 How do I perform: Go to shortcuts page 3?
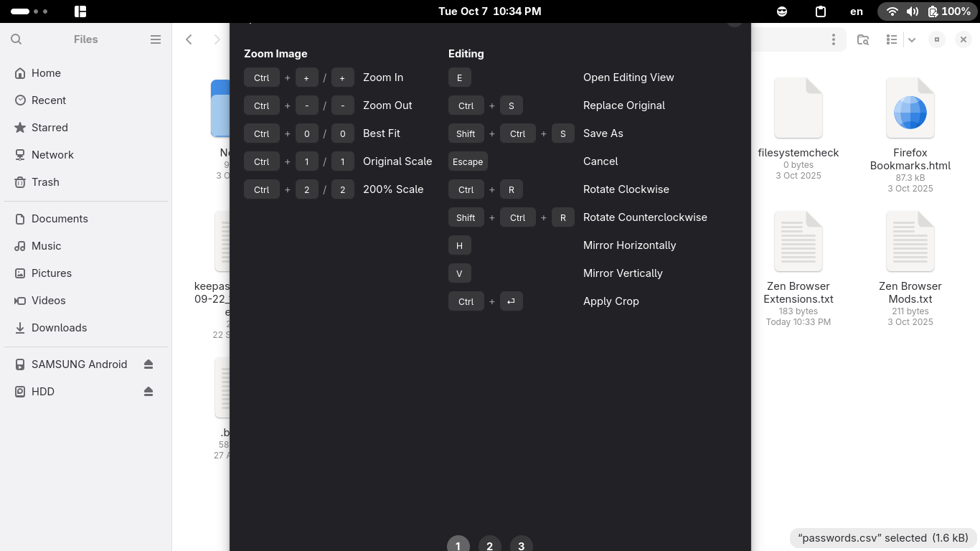coord(521,545)
